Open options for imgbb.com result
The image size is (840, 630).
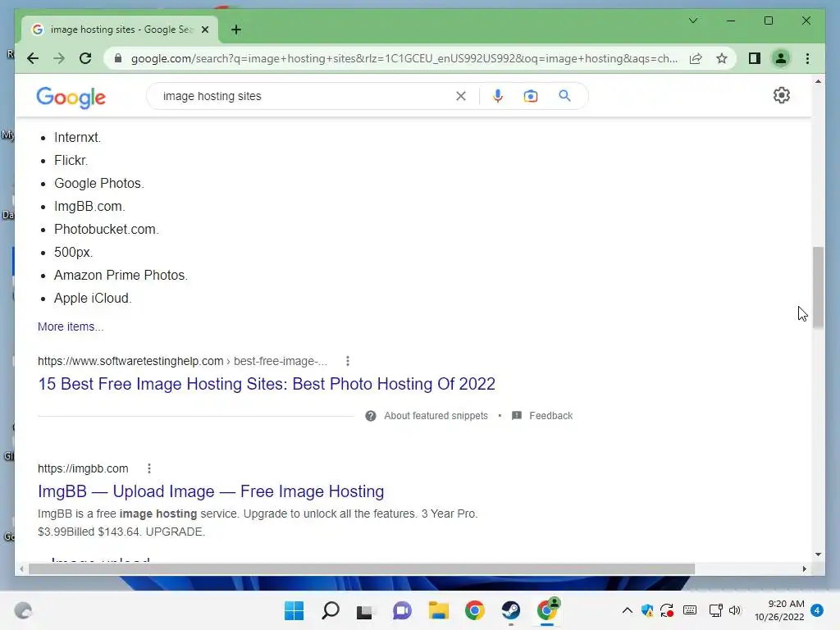tap(149, 468)
